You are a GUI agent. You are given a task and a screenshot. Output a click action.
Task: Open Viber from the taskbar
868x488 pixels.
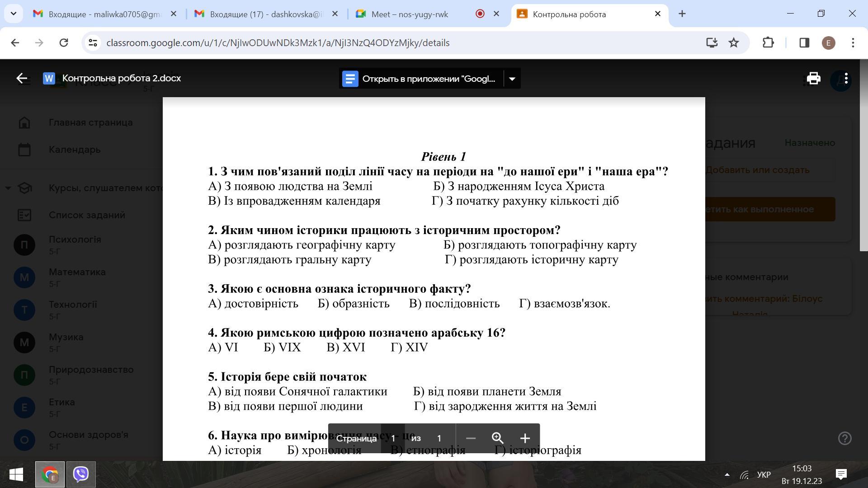81,474
